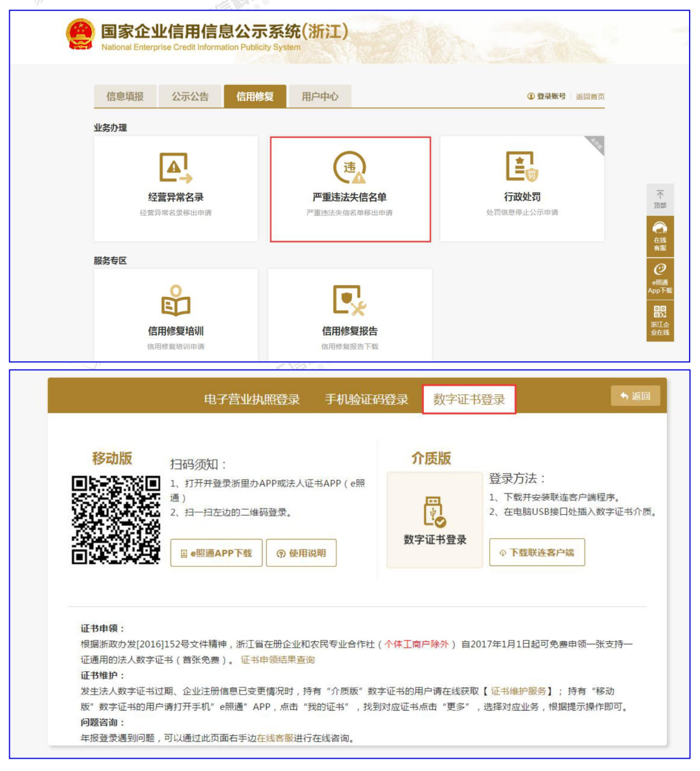Open the 证书申领结果查询 link
This screenshot has width=700, height=771.
coord(277,660)
